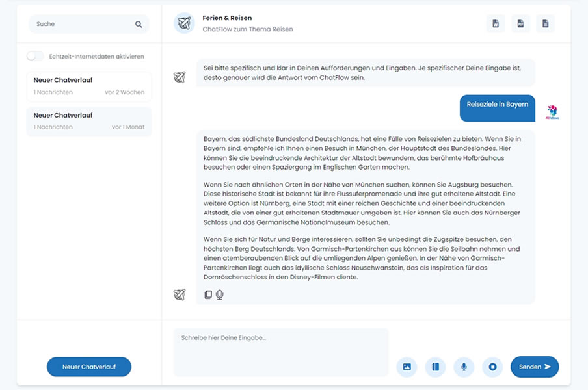Export chat as PDF file
Viewport: 588px width, 390px height.
coord(520,24)
